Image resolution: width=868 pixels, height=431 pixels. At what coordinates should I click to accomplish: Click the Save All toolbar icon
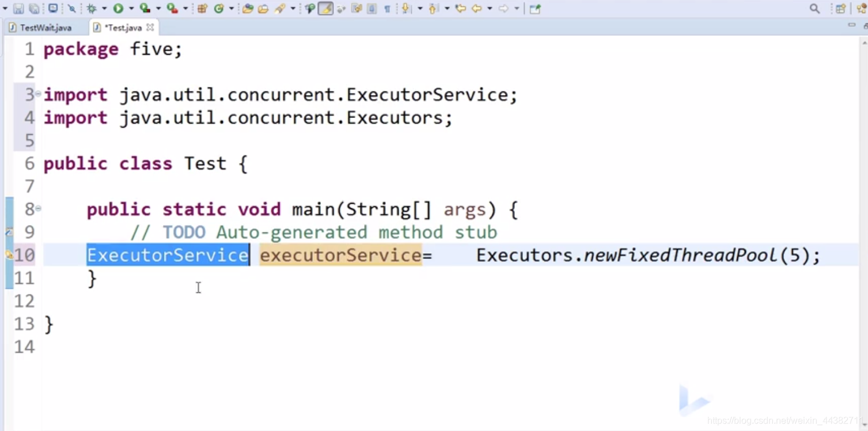[34, 9]
